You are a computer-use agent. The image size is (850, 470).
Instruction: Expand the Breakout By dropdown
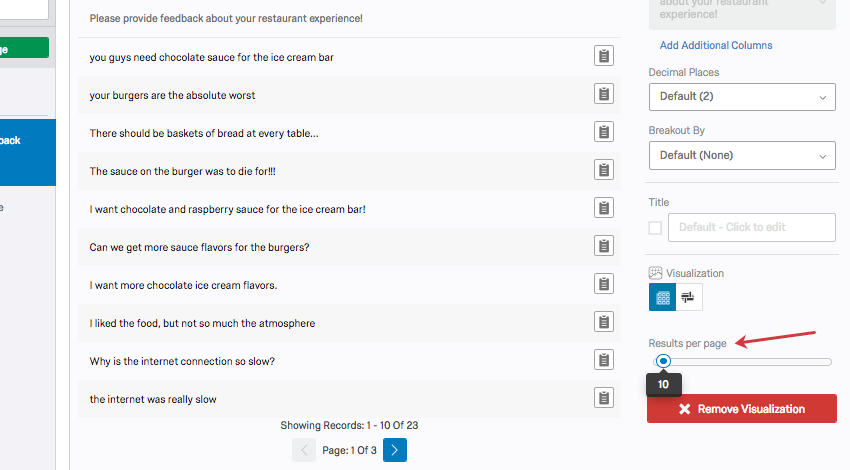(741, 155)
